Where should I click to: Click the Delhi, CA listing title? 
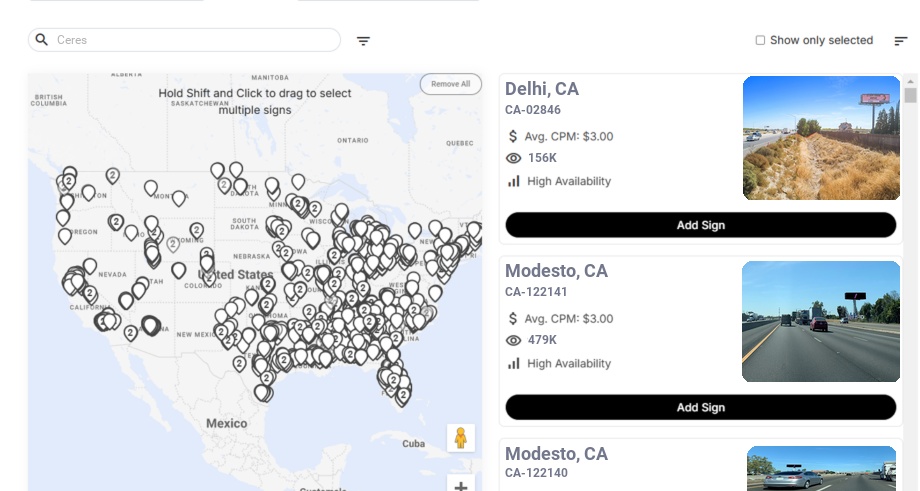pos(542,89)
